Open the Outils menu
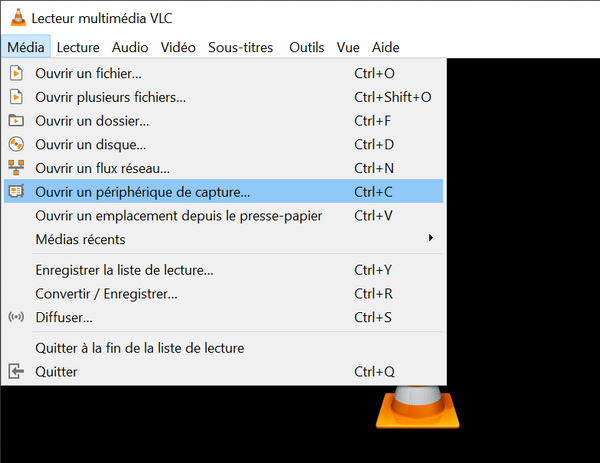600x463 pixels. point(307,47)
